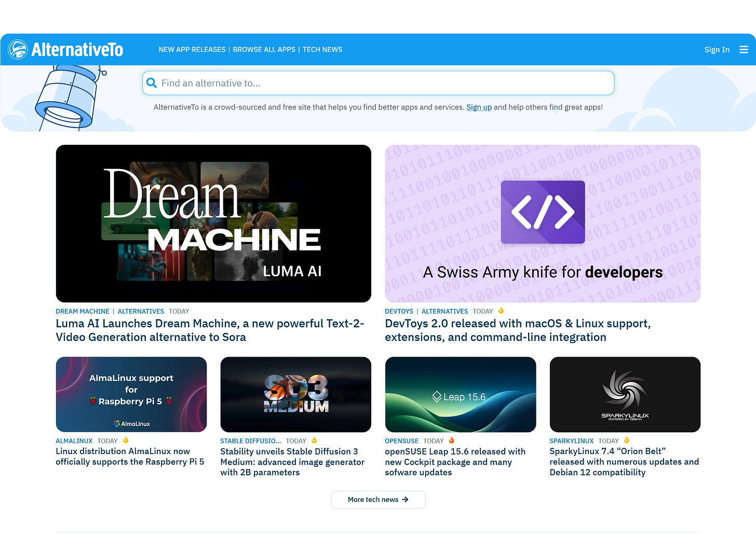Click the STABLE DIFFUSIO... category link
The image size is (756, 534).
(x=250, y=441)
